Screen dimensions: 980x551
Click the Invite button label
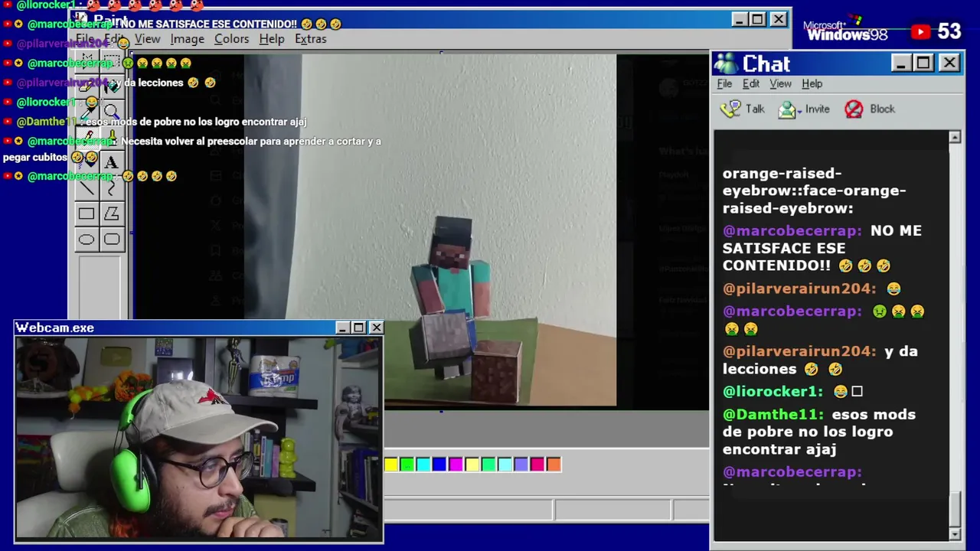click(x=817, y=109)
